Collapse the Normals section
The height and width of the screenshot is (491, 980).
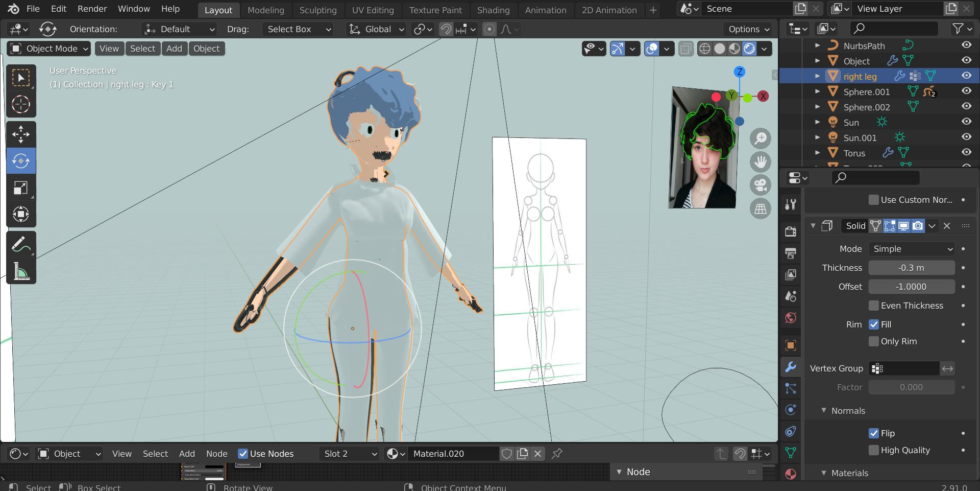pyautogui.click(x=824, y=411)
